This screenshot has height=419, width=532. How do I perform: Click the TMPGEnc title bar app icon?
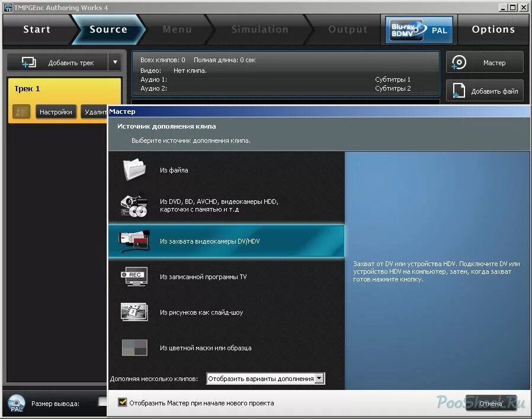[8, 7]
